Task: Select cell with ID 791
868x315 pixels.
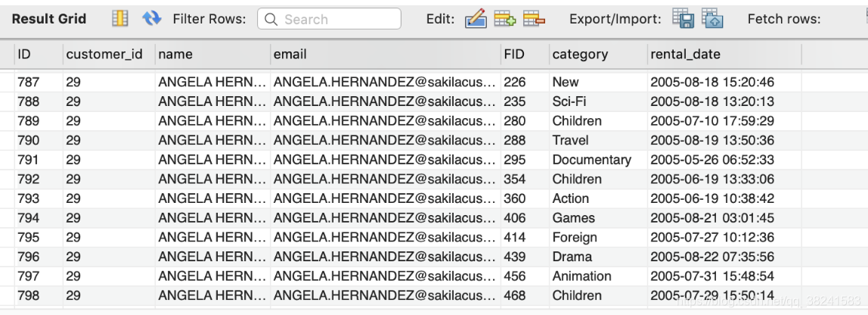Action: 39,160
